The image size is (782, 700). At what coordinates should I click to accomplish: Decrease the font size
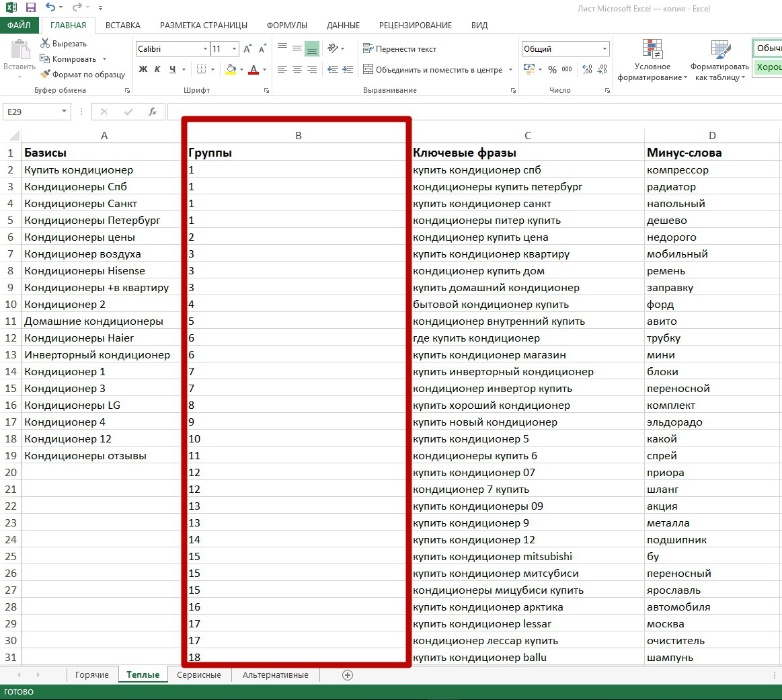[262, 48]
